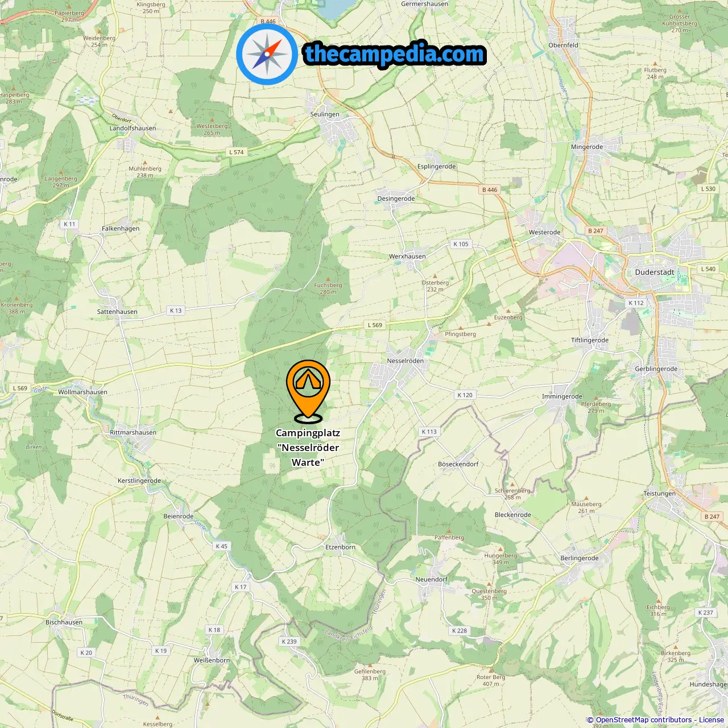Click the License link in the attribution
Screen dimensions: 728x728
pyautogui.click(x=712, y=719)
